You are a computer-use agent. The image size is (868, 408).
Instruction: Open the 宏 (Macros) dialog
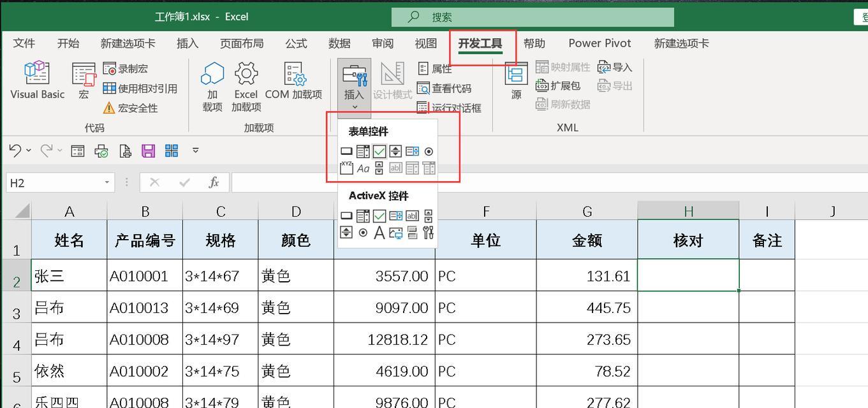(84, 80)
